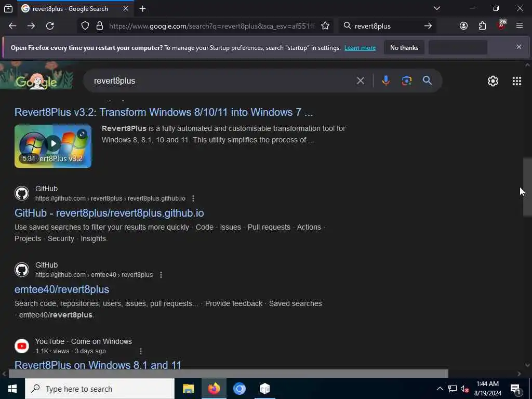Screen dimensions: 532x399
Task: Open Windows notification center
Action: [x=516, y=389]
